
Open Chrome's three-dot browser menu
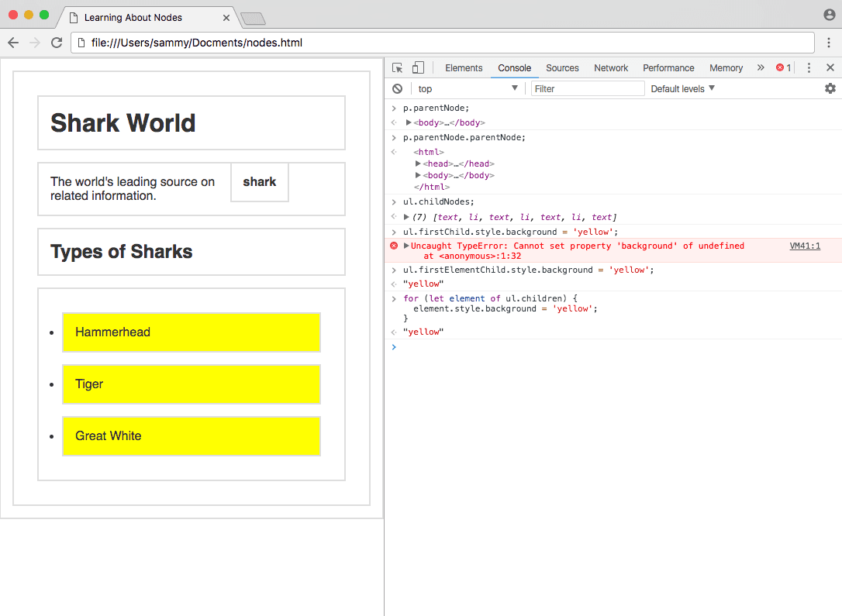(829, 43)
